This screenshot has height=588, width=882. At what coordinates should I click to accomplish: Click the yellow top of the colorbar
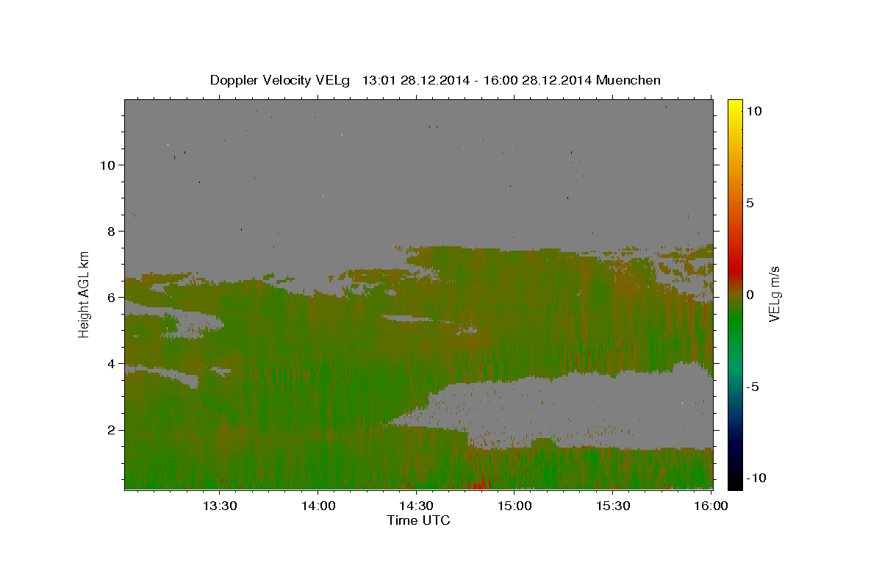(x=735, y=107)
